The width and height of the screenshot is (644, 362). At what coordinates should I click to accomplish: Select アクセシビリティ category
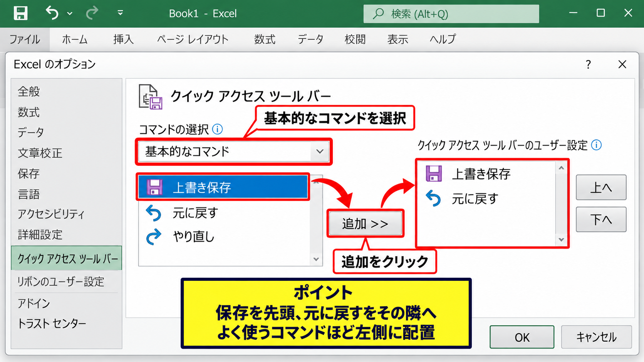[66, 214]
